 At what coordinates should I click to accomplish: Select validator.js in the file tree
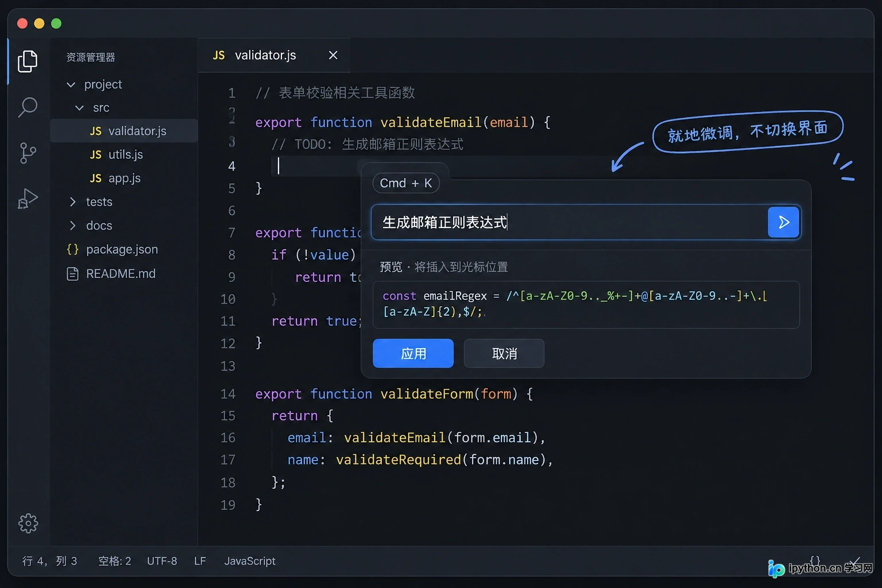click(124, 131)
